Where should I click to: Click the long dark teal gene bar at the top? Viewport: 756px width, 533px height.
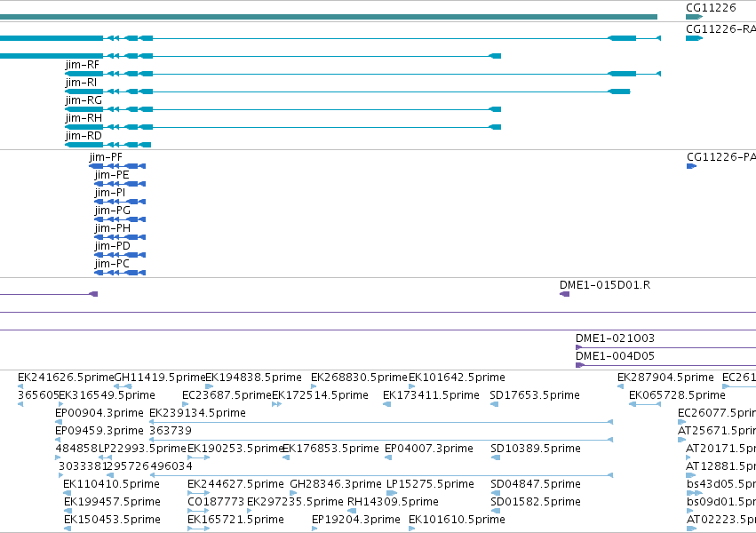point(329,17)
